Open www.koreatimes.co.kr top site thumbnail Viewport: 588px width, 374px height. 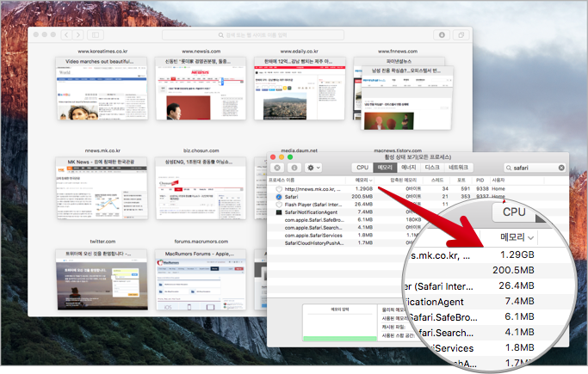click(102, 89)
